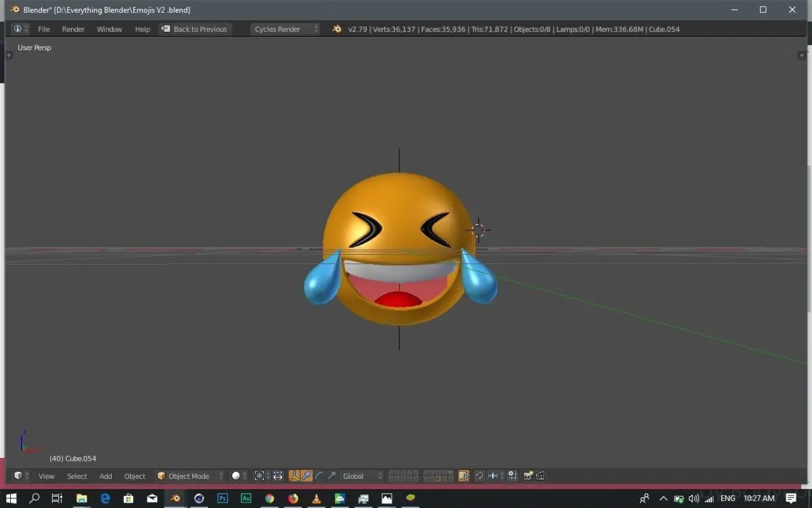
Task: Open Google Chrome from taskbar
Action: (x=269, y=499)
